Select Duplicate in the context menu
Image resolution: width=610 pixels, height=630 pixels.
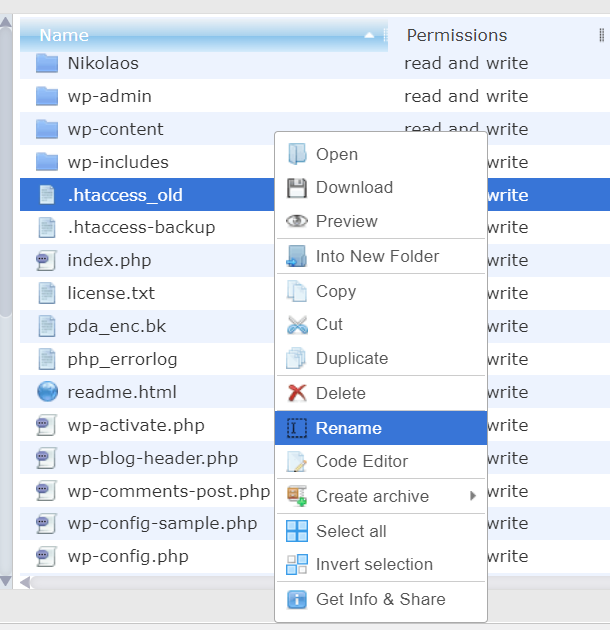(381, 358)
